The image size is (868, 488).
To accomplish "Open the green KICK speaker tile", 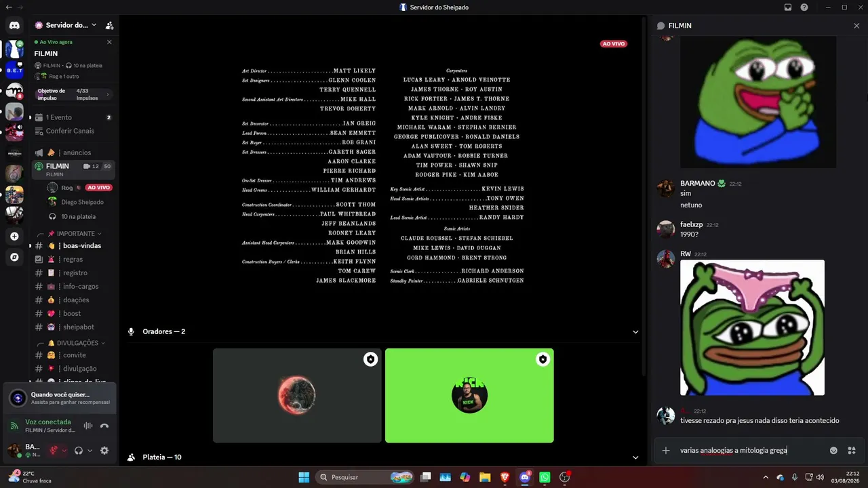I will [469, 396].
